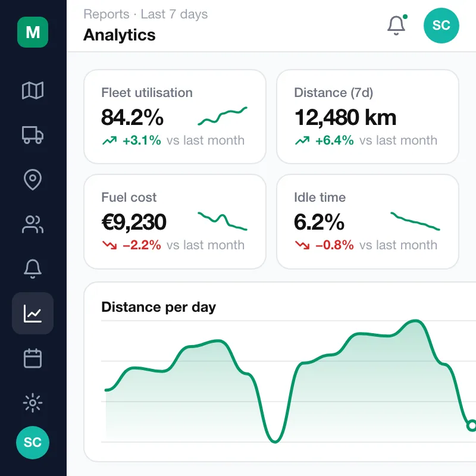
Task: Click the SC avatar at sidebar bottom
Action: pyautogui.click(x=33, y=442)
